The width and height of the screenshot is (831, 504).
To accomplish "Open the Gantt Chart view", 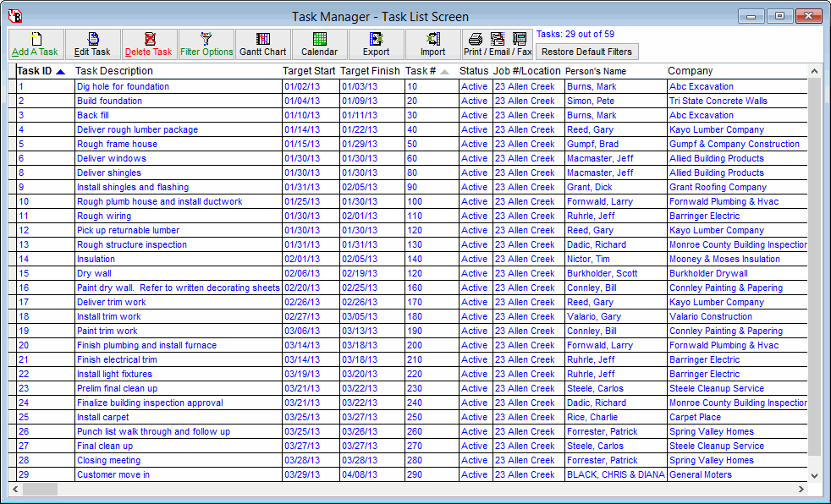I will point(262,44).
